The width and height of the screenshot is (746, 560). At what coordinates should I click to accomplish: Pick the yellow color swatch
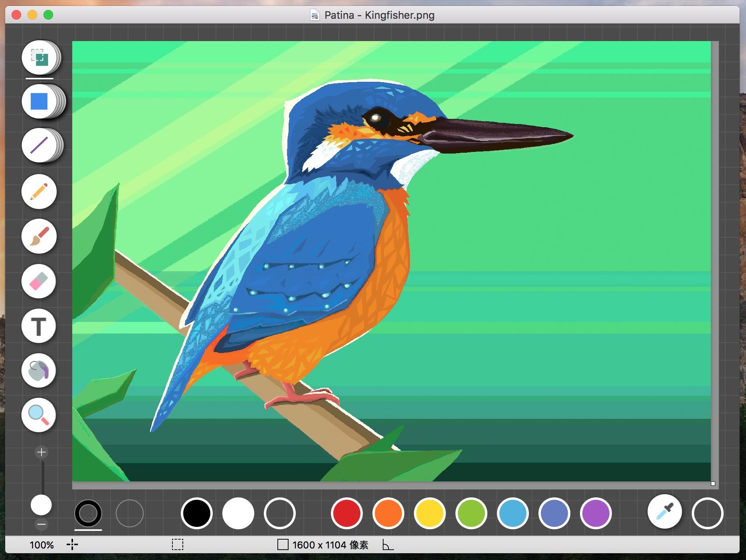[x=430, y=513]
